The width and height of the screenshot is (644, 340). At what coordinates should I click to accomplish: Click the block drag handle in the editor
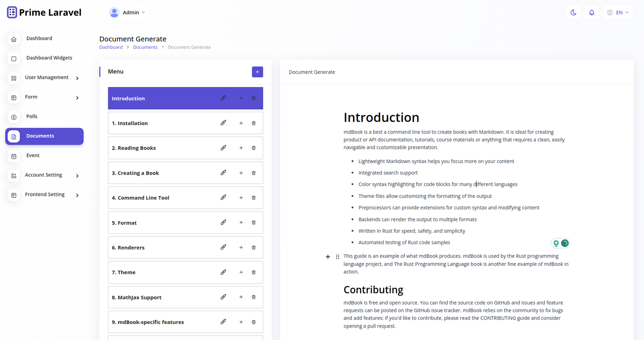pyautogui.click(x=338, y=257)
